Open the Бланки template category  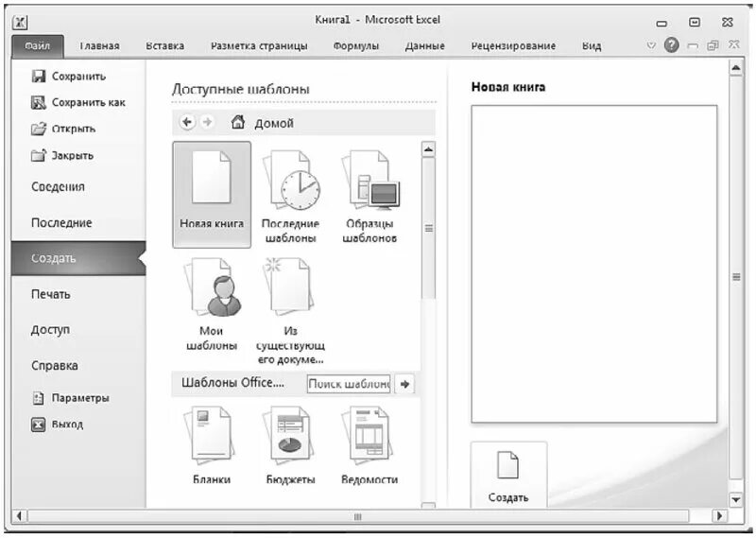[211, 445]
